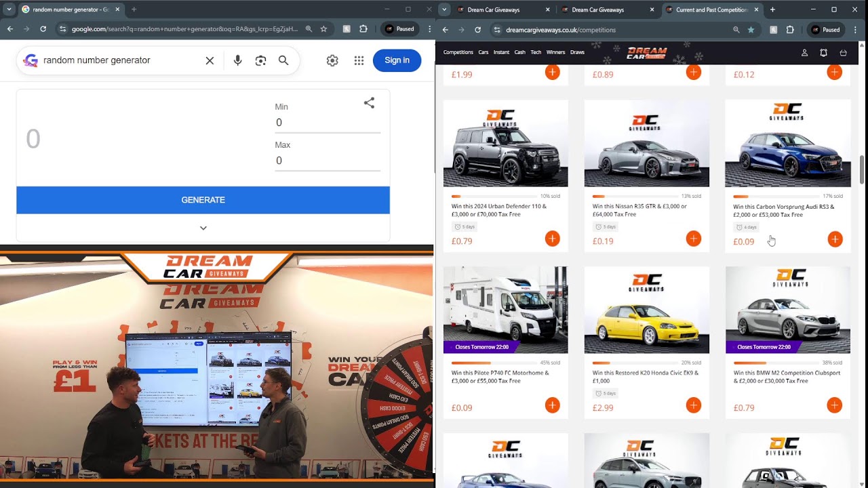Open Google quick settings gear

(x=332, y=60)
